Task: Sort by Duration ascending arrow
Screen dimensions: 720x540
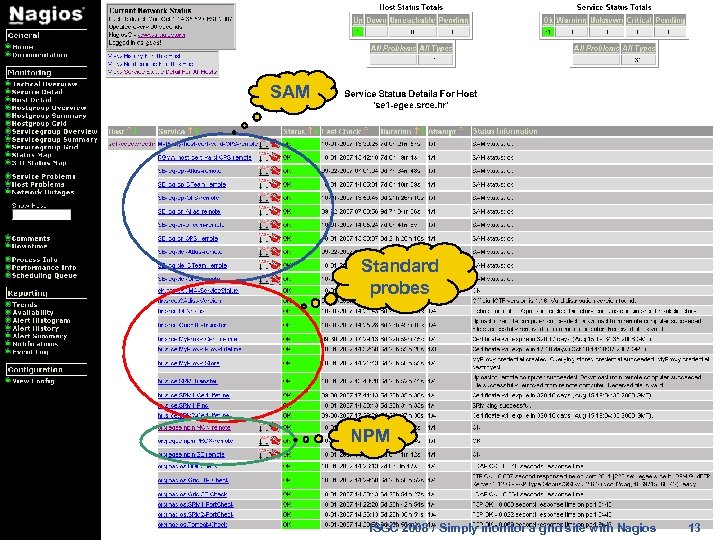Action: tap(416, 131)
